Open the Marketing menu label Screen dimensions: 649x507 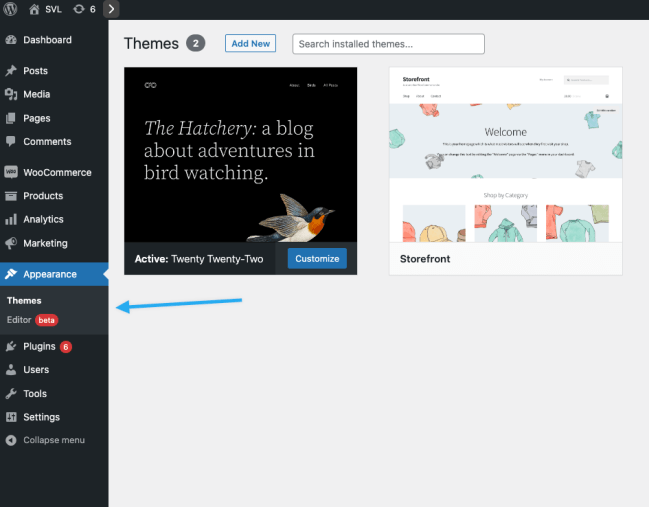45,243
